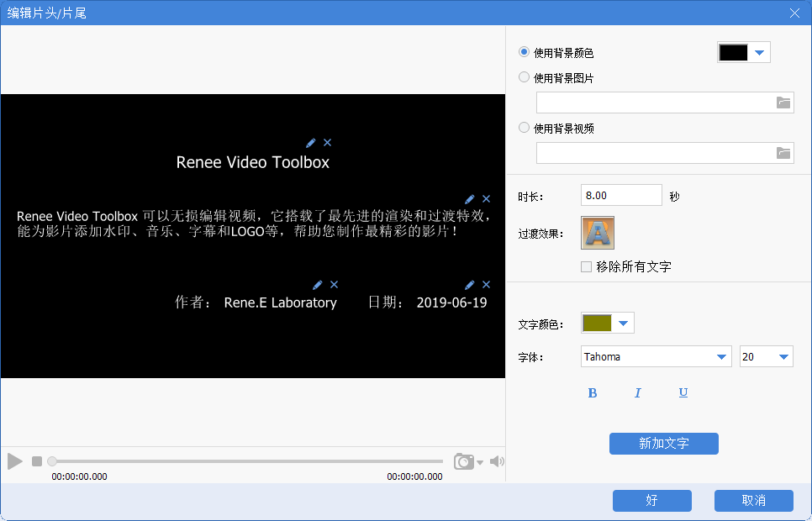Delete the 日期 2019-06-19 text
The height and width of the screenshot is (521, 812).
pos(486,285)
